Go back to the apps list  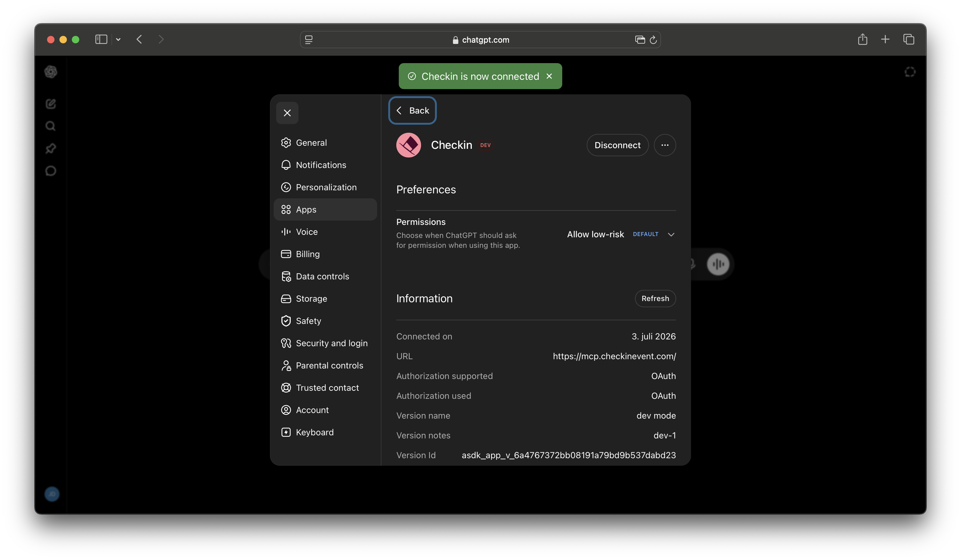[412, 110]
